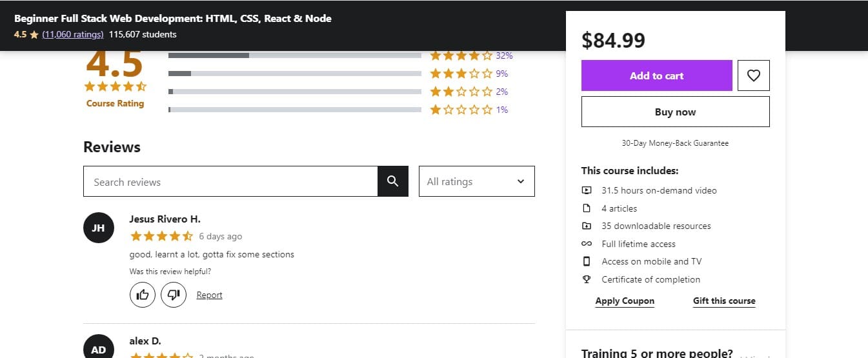868x358 pixels.
Task: Filter reviews by the 3-star 9% row
Action: pos(469,74)
